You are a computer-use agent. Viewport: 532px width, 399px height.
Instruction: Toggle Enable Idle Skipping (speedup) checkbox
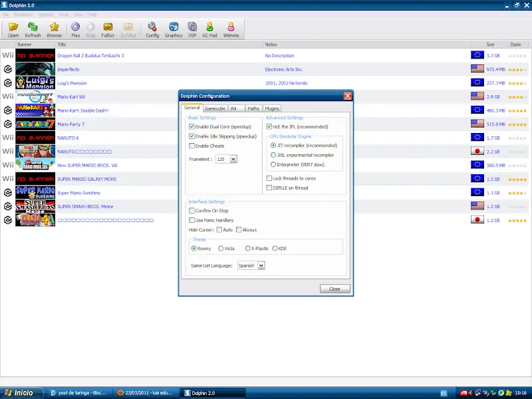coord(192,136)
